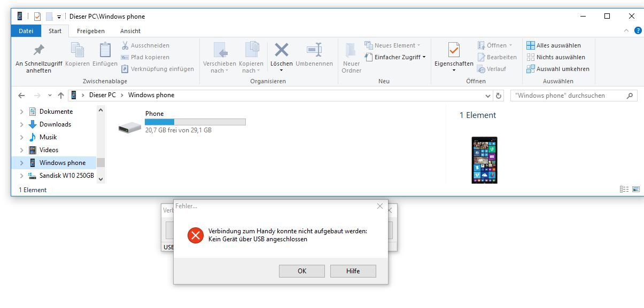This screenshot has width=644, height=308.
Task: Click Alles auswählen
Action: [x=554, y=45]
